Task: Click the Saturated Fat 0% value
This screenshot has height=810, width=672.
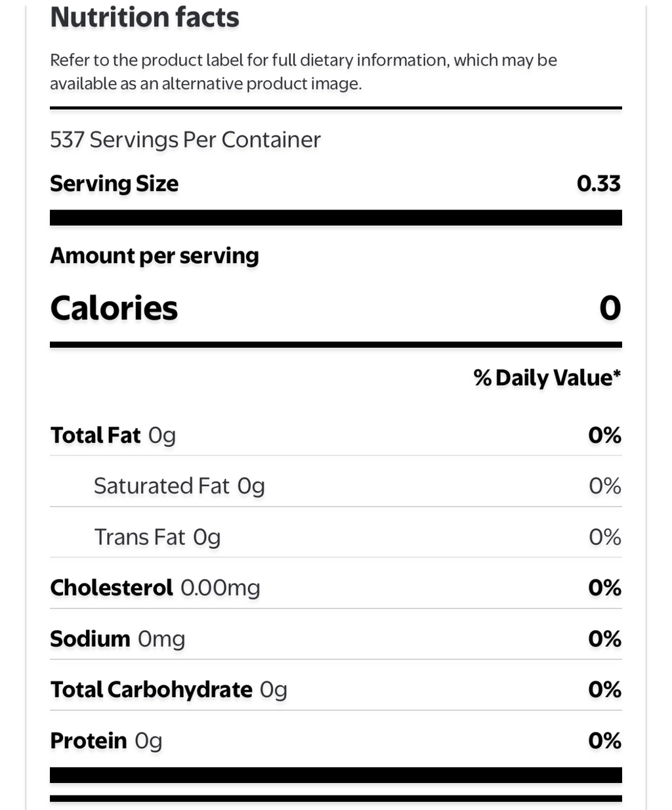Action: click(x=605, y=486)
